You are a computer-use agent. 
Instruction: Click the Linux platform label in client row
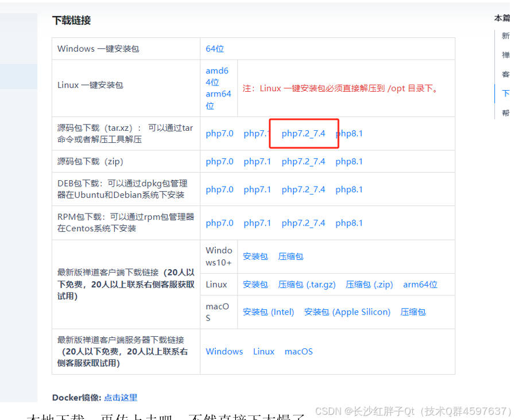coord(216,285)
